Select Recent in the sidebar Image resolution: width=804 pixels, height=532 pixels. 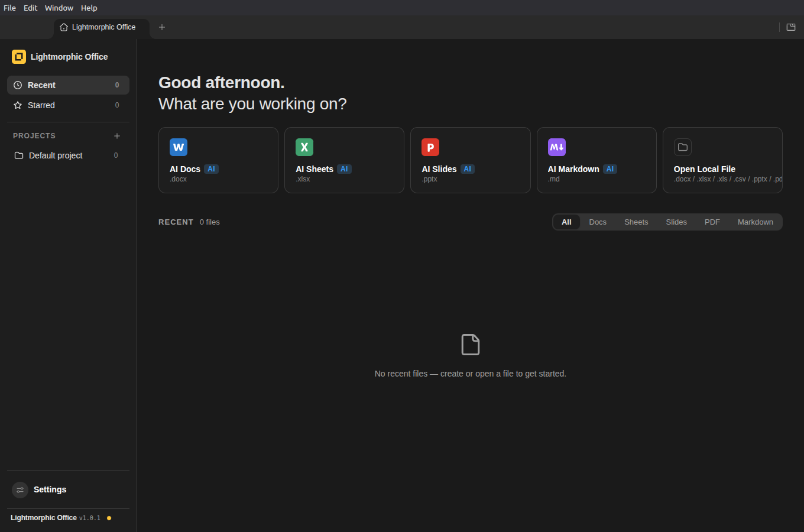[x=68, y=85]
